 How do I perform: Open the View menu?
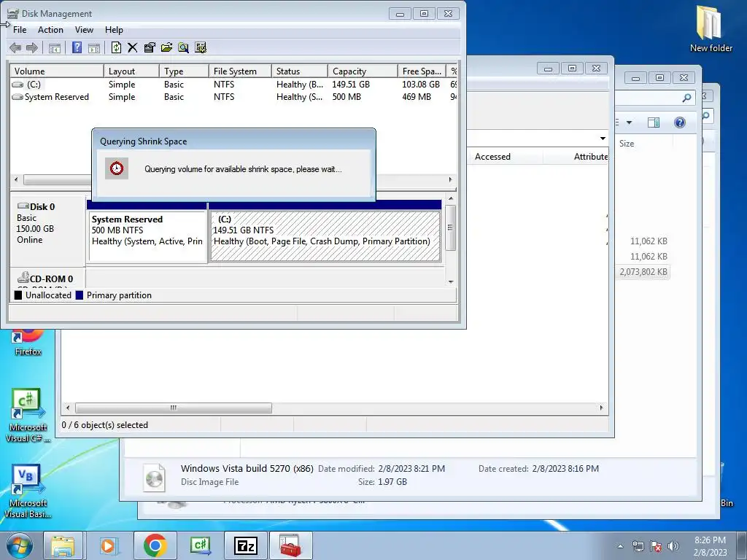(84, 29)
